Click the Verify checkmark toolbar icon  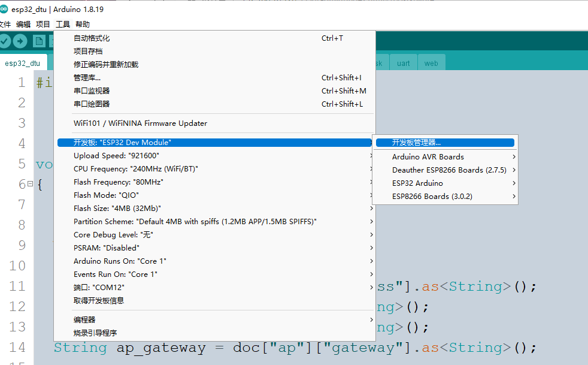(x=4, y=41)
